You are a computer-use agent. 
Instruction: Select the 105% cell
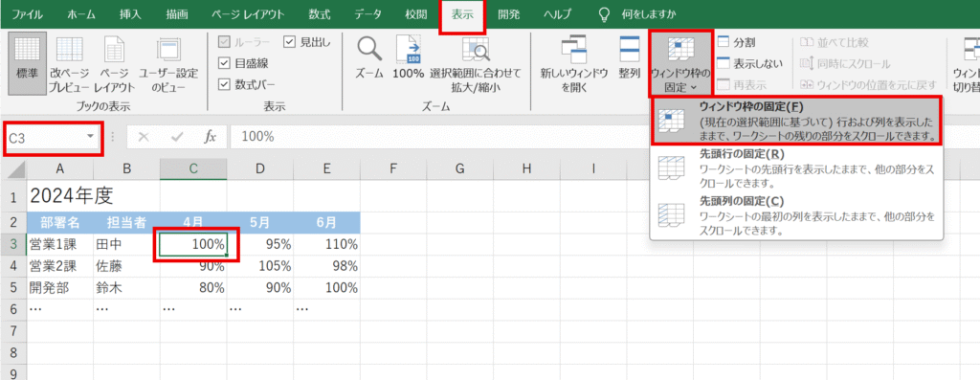coord(260,266)
